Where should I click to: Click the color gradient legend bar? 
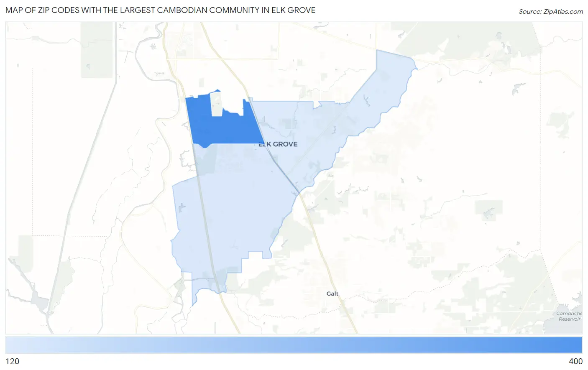pyautogui.click(x=294, y=345)
